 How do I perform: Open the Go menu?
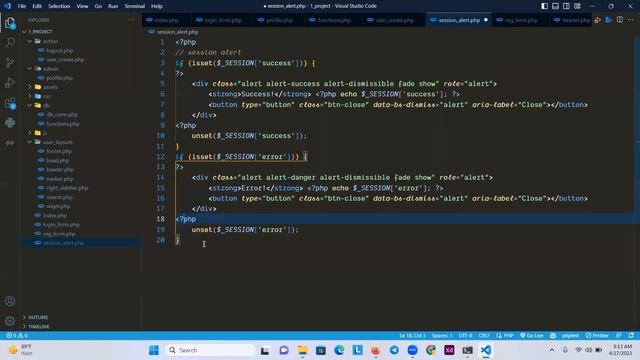pyautogui.click(x=98, y=6)
